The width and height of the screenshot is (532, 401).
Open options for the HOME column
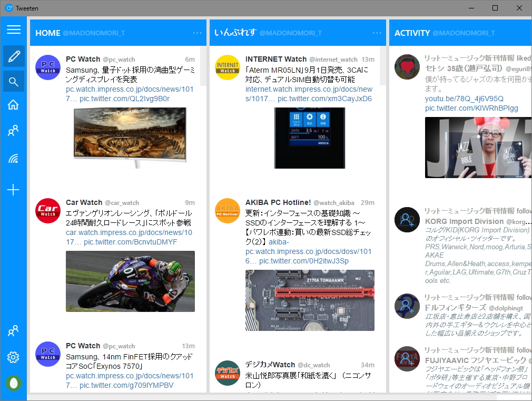click(197, 33)
